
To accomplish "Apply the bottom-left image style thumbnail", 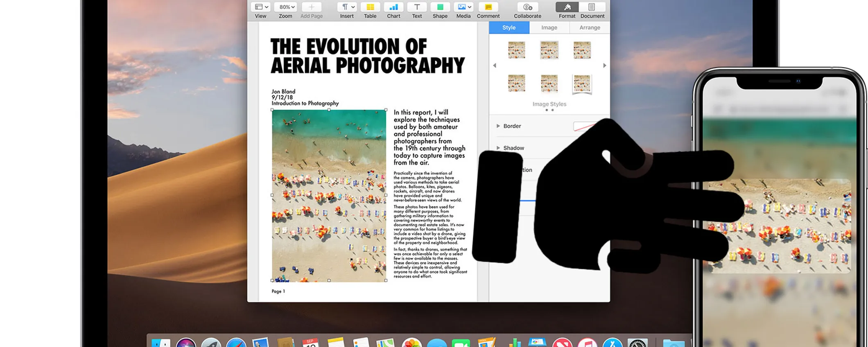I will 517,83.
